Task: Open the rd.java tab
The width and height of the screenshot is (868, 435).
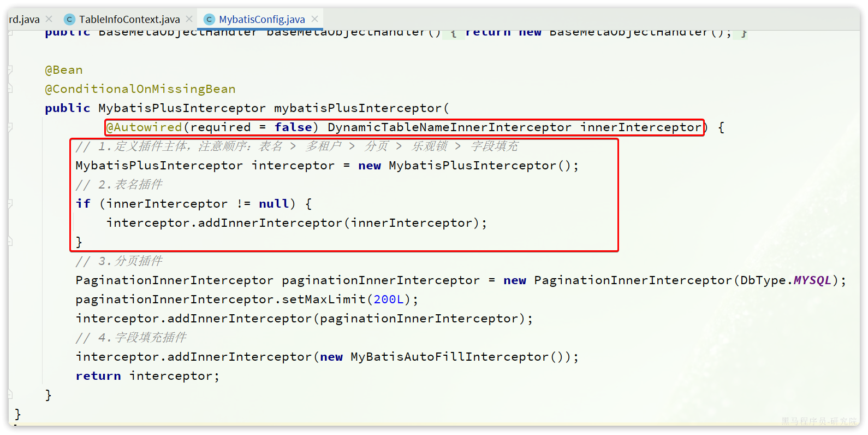Action: click(x=24, y=19)
